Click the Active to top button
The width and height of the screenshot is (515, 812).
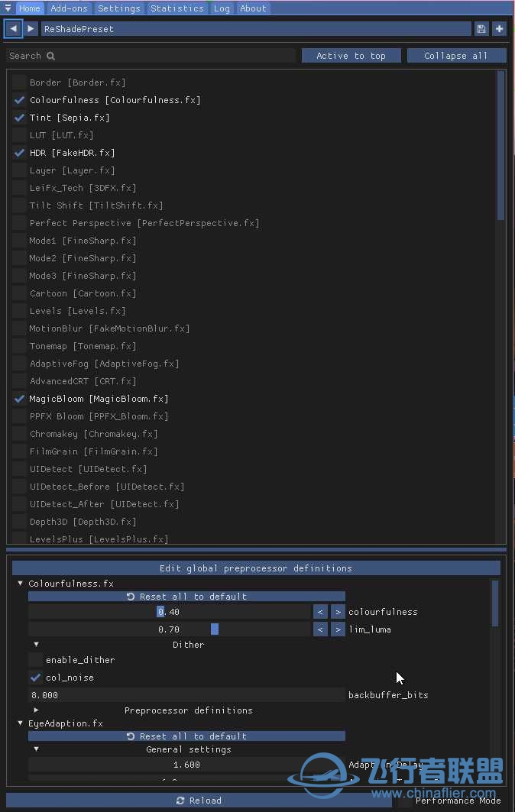click(351, 56)
